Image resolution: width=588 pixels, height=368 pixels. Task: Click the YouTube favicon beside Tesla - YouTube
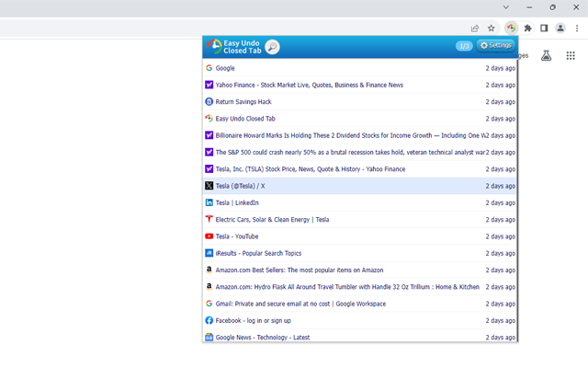[x=209, y=236]
